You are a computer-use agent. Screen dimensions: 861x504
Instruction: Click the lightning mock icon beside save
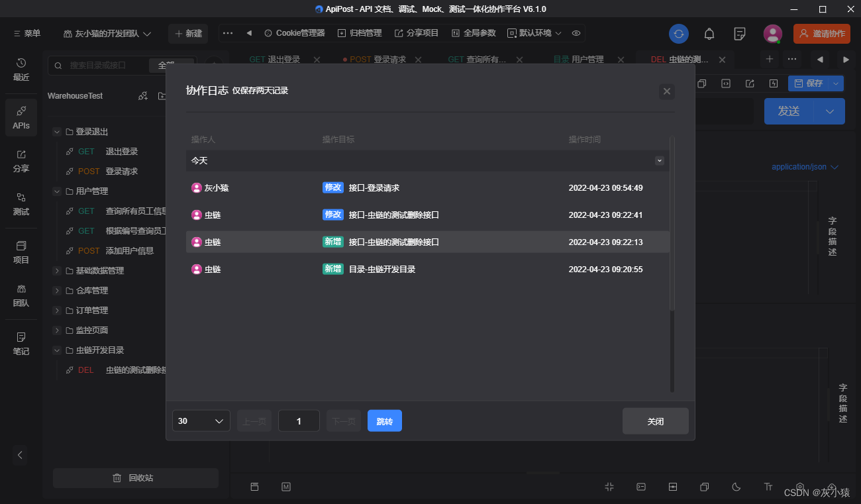[x=774, y=83]
